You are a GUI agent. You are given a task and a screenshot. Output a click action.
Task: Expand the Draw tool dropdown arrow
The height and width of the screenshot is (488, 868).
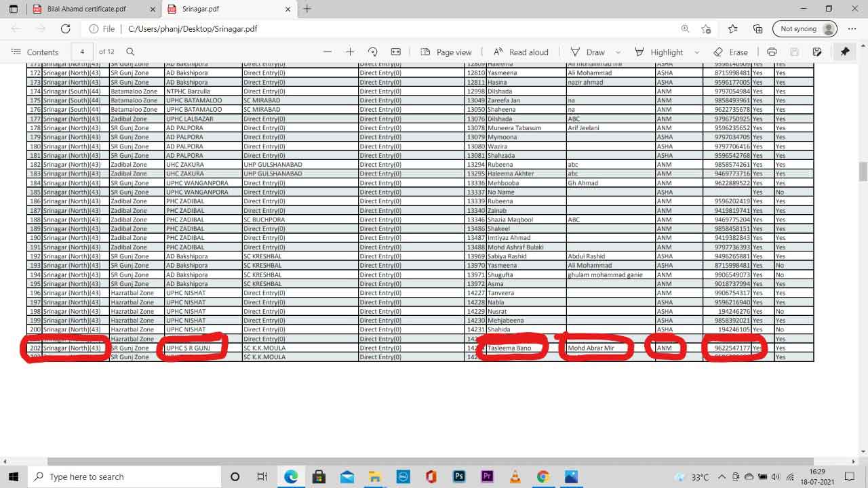coord(618,52)
